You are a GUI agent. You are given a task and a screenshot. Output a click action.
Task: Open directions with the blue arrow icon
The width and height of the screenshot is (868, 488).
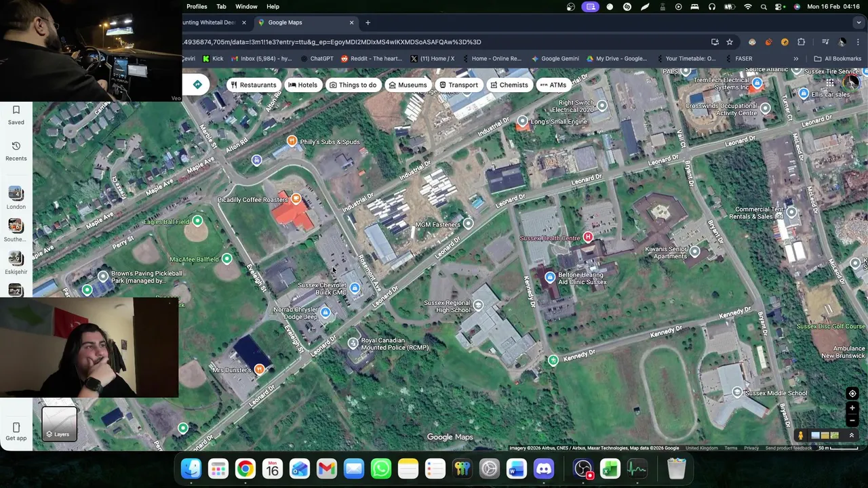pyautogui.click(x=197, y=85)
